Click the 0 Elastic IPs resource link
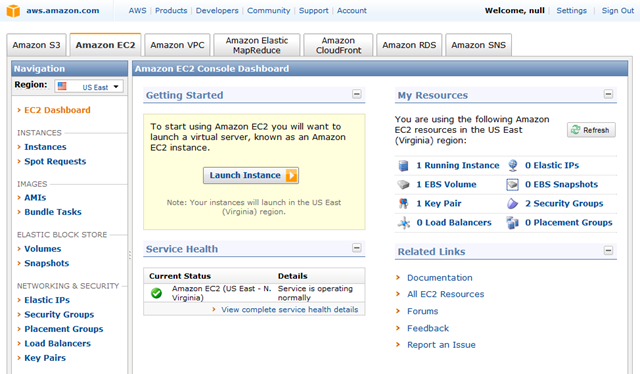 click(x=552, y=165)
